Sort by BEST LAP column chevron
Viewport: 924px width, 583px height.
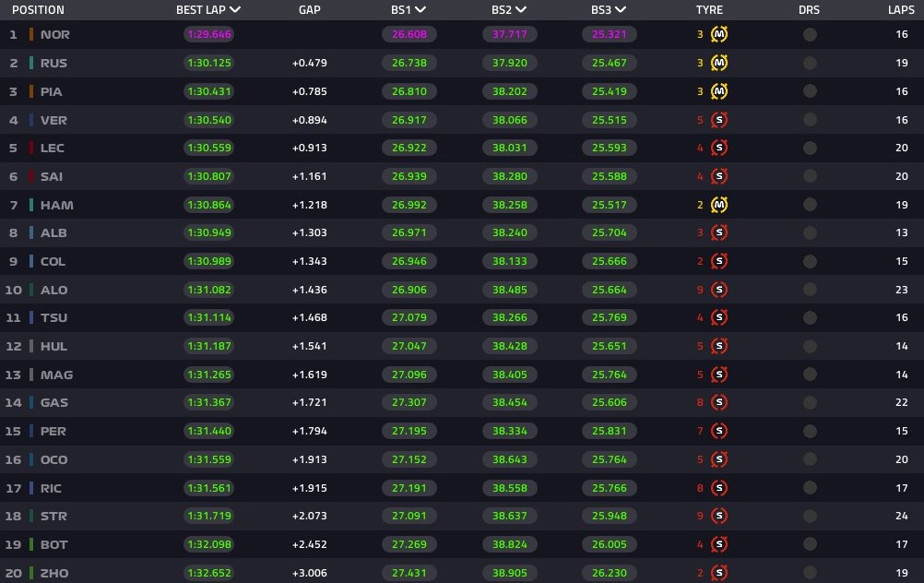click(235, 9)
